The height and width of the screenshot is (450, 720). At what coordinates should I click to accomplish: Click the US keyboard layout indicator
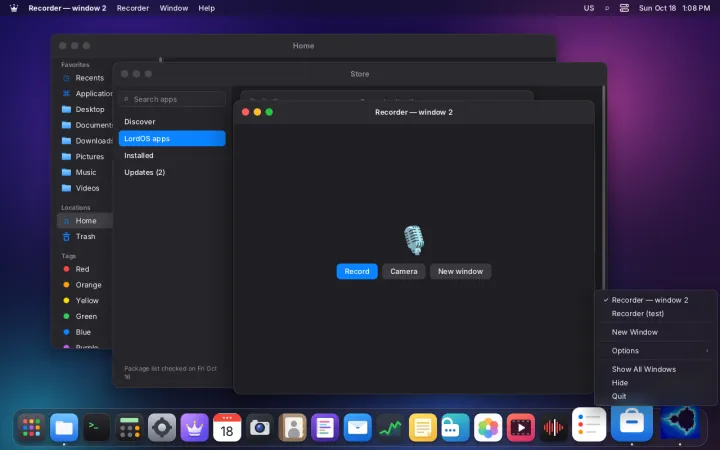click(589, 8)
